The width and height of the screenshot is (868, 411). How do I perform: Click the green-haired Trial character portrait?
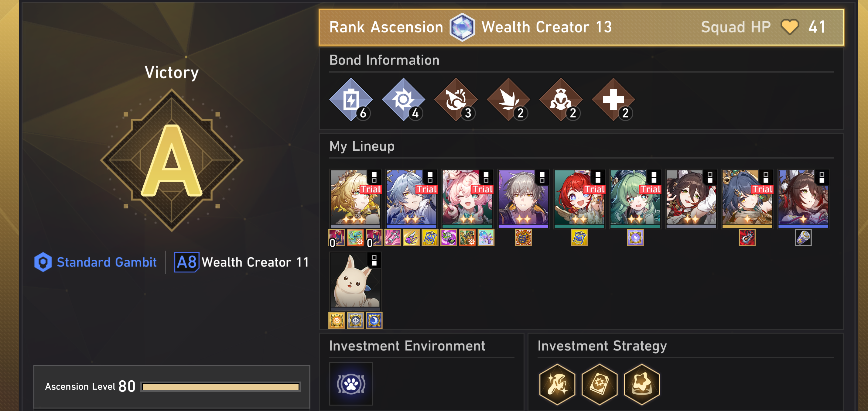coord(635,199)
